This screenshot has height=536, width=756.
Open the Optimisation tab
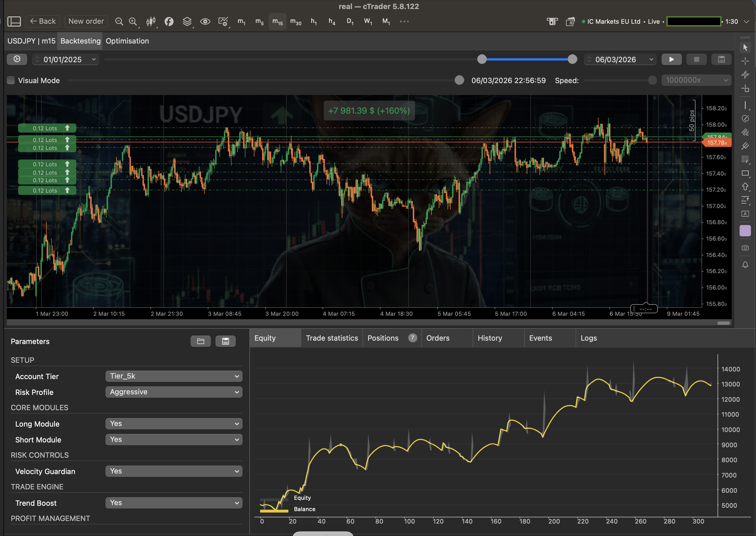point(127,41)
